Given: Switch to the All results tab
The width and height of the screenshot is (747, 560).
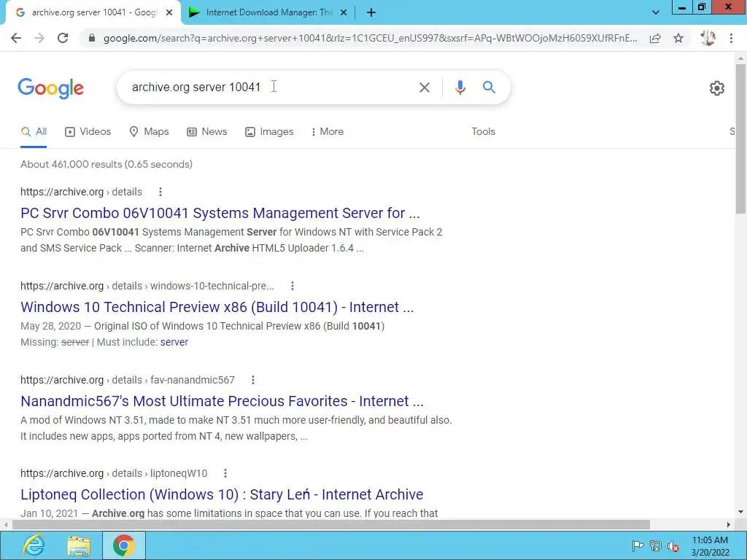Looking at the screenshot, I should (x=34, y=131).
